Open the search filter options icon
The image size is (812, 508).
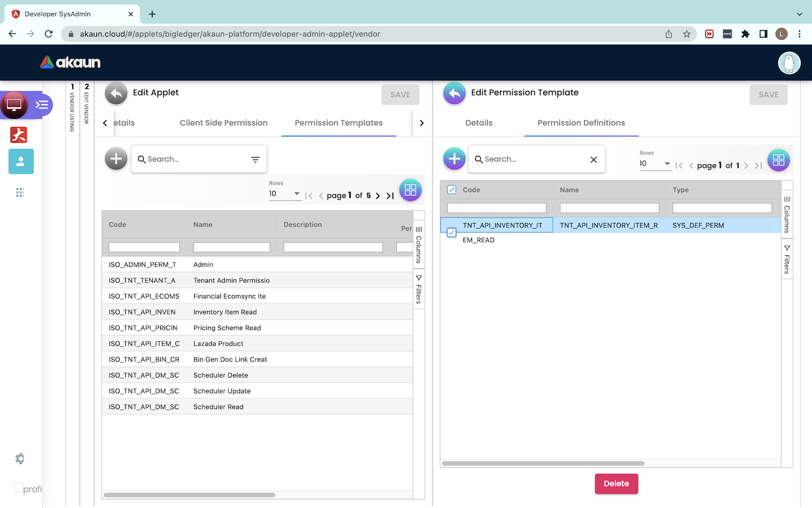(x=255, y=160)
